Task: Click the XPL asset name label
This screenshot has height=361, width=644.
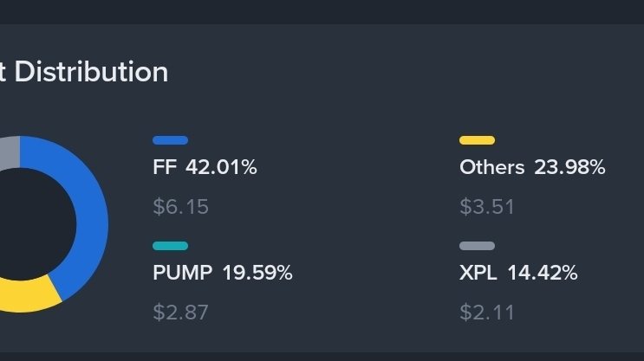Action: pyautogui.click(x=478, y=273)
